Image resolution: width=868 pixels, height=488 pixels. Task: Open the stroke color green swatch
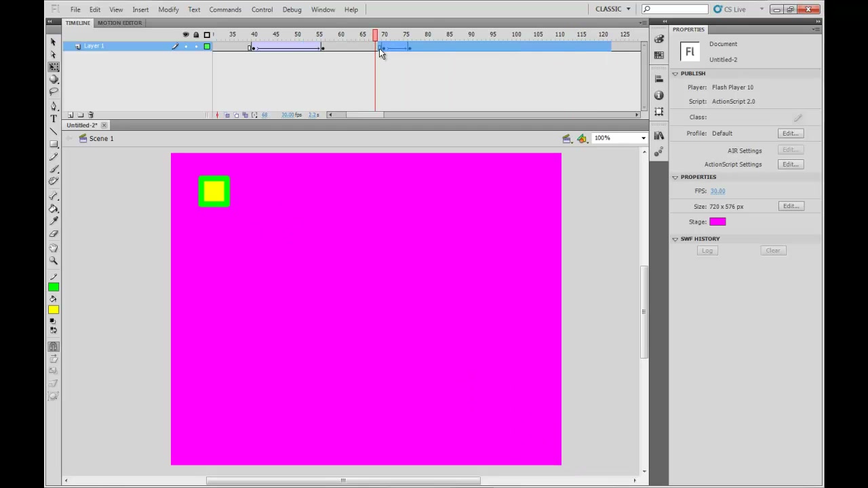click(54, 287)
